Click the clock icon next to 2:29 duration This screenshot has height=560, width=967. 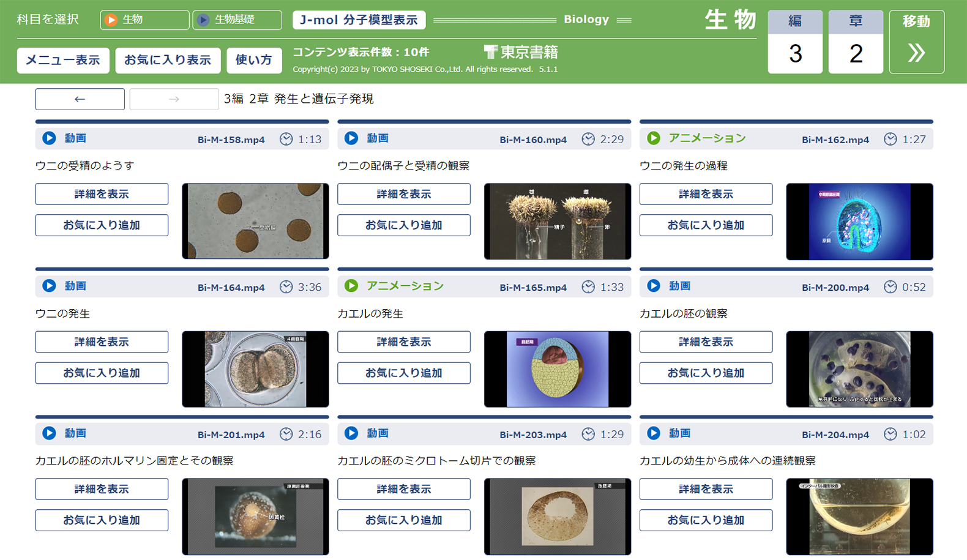(x=588, y=139)
